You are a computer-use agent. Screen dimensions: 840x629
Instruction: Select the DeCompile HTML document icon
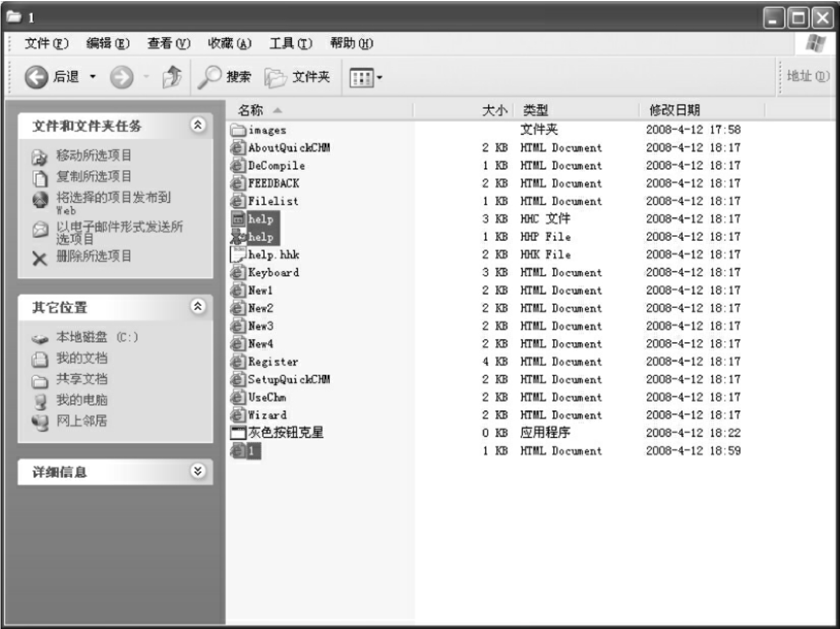239,165
